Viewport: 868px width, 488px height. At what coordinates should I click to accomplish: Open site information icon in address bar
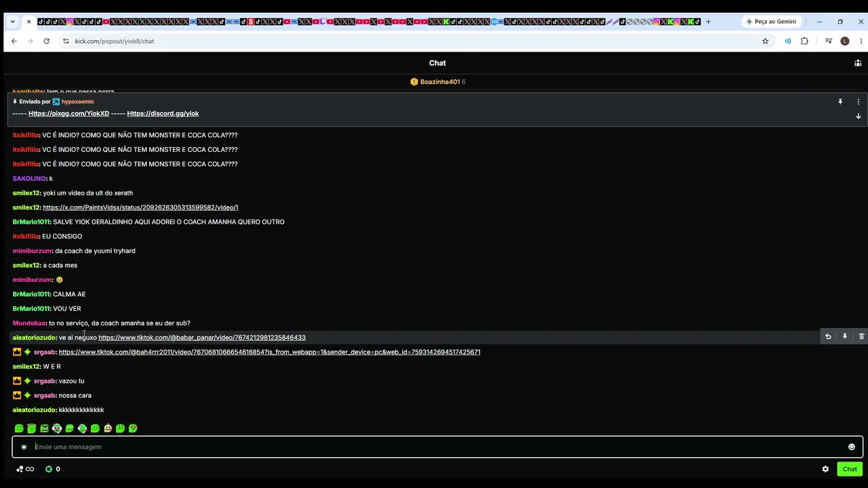(66, 41)
